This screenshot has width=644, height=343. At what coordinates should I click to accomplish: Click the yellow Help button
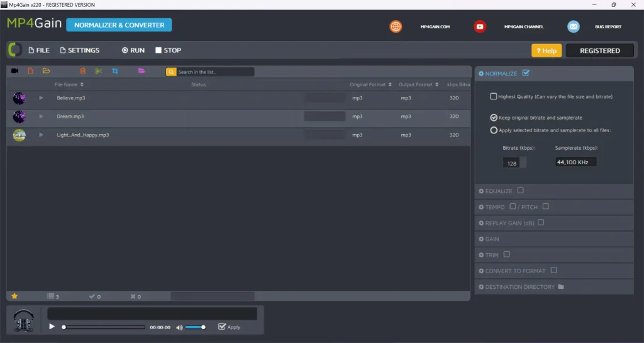(x=546, y=51)
